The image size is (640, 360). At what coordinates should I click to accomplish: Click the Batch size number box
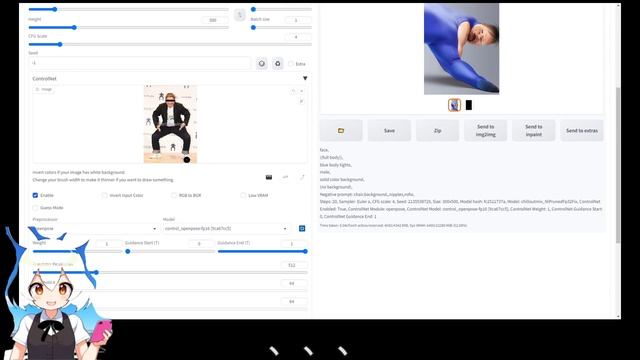coord(298,20)
